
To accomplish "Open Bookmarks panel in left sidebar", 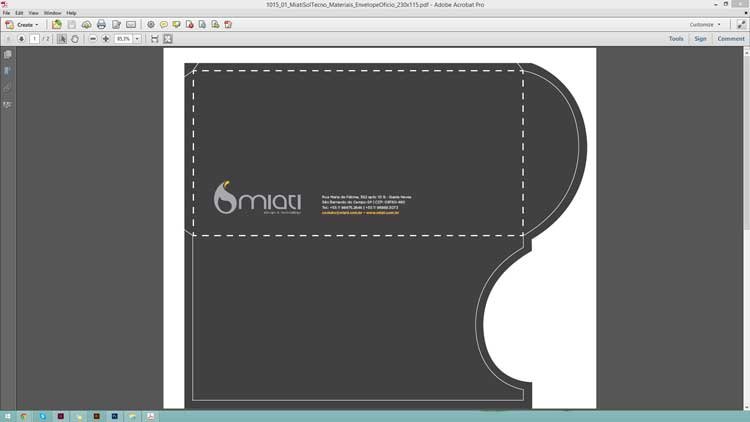I will 8,71.
